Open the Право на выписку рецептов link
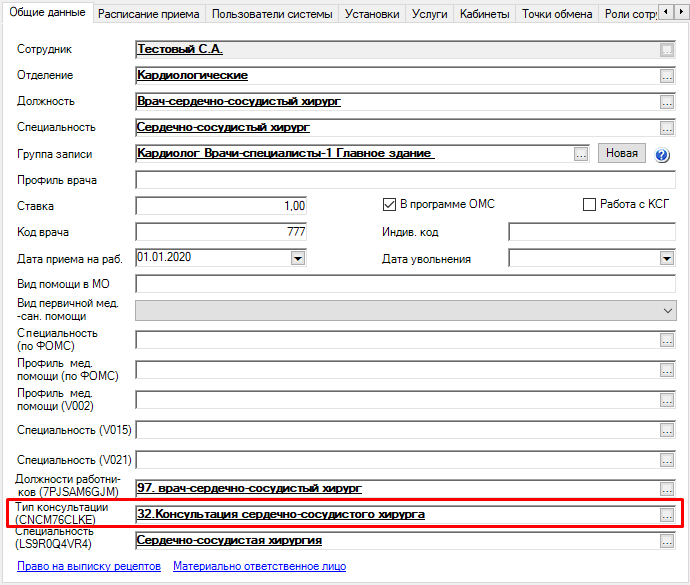This screenshot has height=585, width=690. [x=89, y=566]
